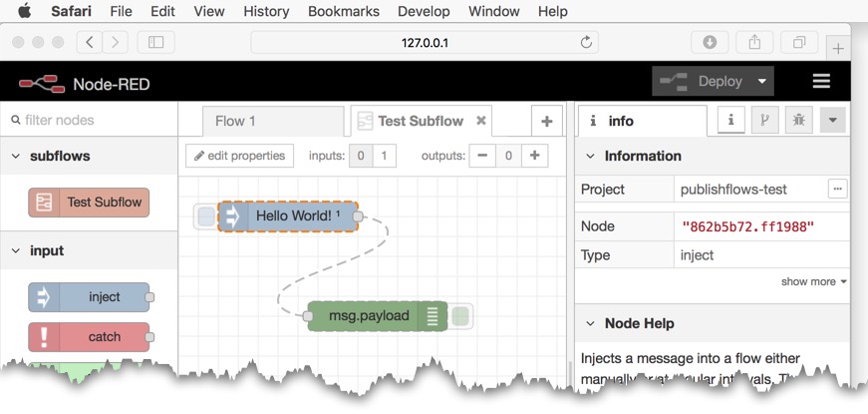Viewport: 868px width, 414px height.
Task: Open the Bookmarks menu
Action: [343, 11]
